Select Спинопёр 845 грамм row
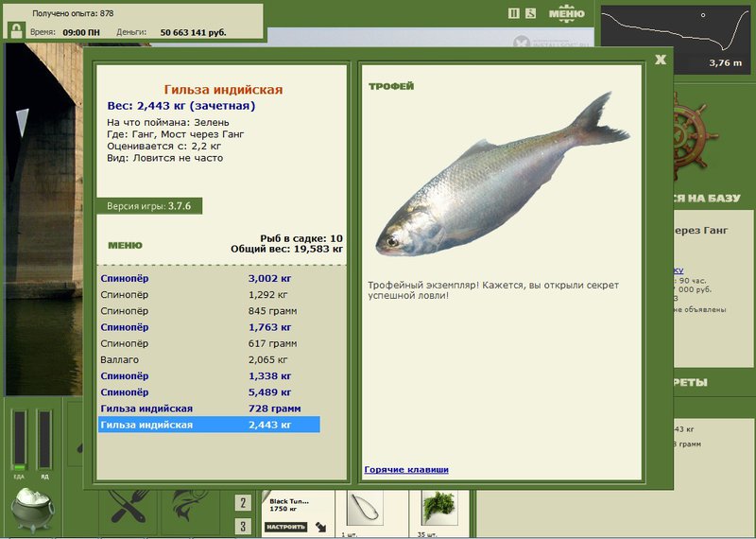Screen dimensions: 756x539 click(x=209, y=311)
